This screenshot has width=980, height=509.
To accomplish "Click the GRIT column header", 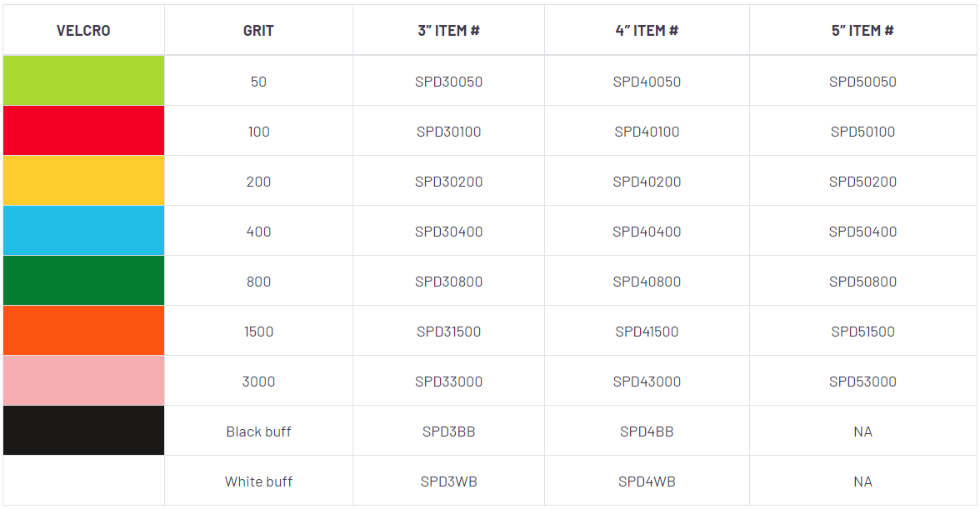I will (x=258, y=31).
